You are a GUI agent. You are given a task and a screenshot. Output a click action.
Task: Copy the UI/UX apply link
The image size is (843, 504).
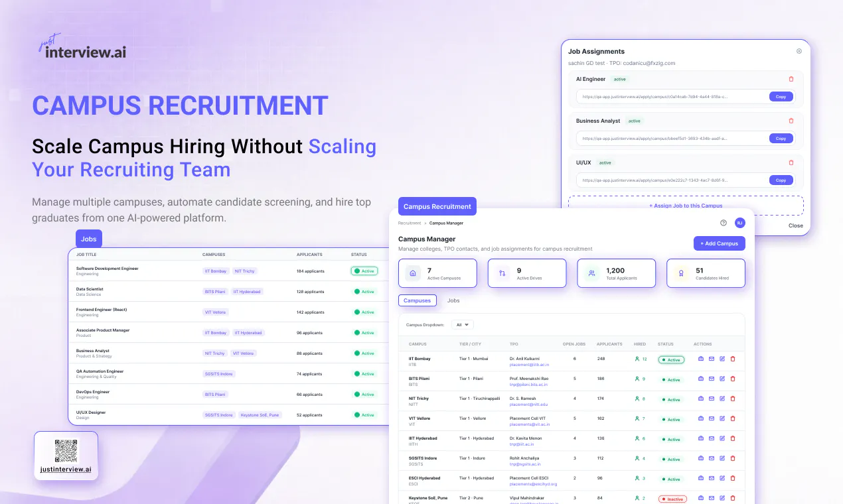(781, 180)
